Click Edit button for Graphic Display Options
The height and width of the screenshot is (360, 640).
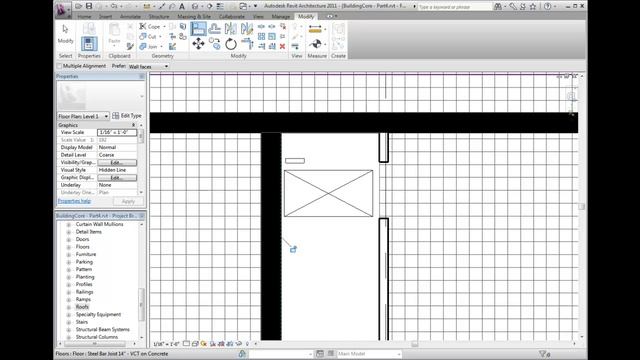click(x=117, y=178)
